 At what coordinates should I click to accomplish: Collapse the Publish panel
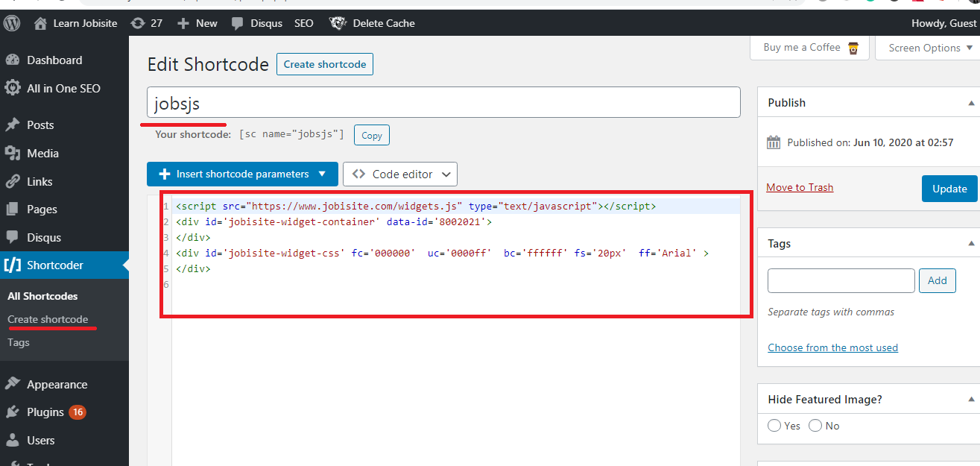970,103
